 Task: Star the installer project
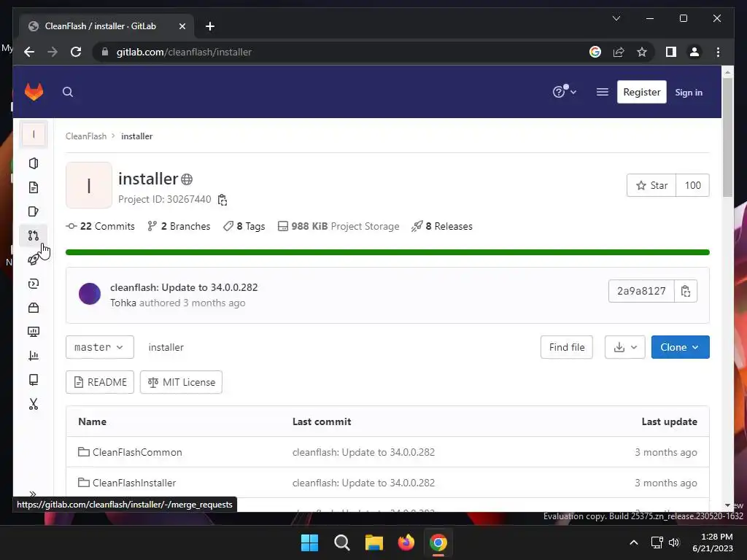tap(651, 185)
